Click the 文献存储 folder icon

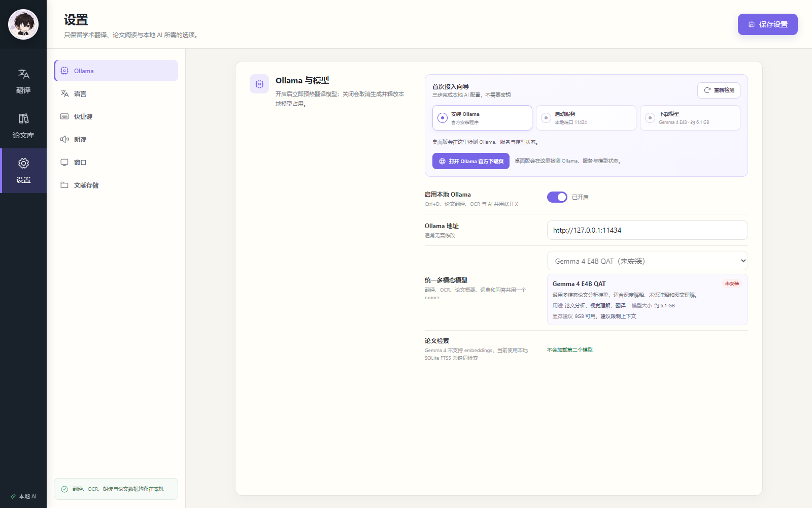coord(64,185)
